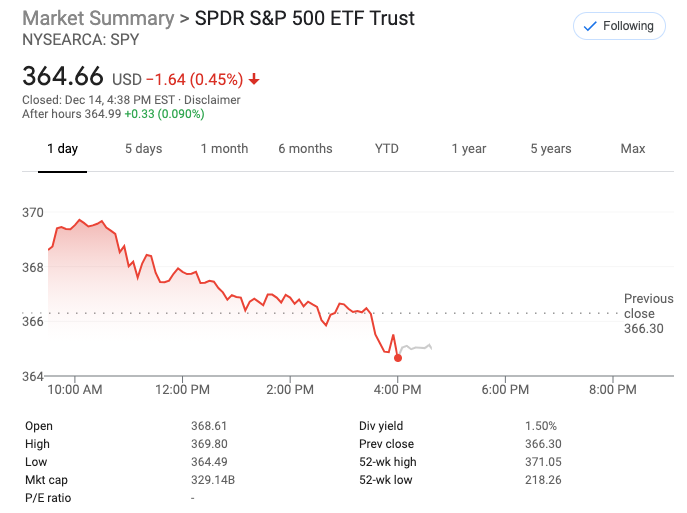Switch to the 5 days tab

[143, 149]
